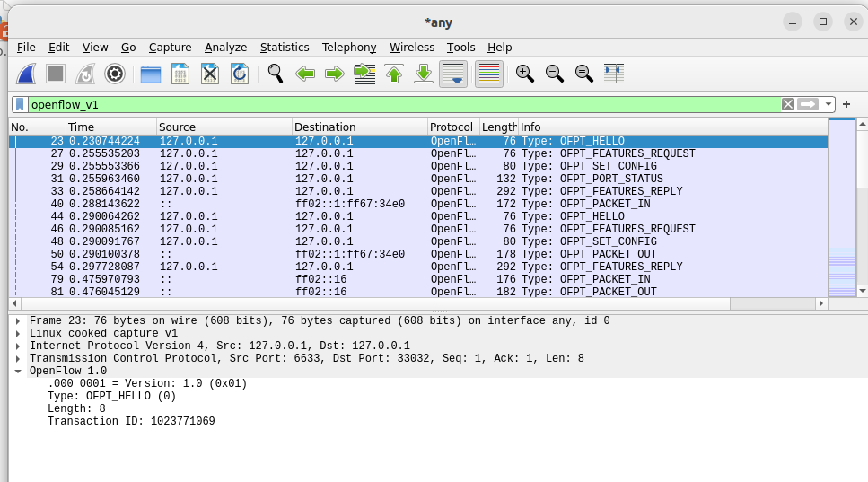The image size is (868, 482).
Task: Open capture options gear icon
Action: click(115, 74)
